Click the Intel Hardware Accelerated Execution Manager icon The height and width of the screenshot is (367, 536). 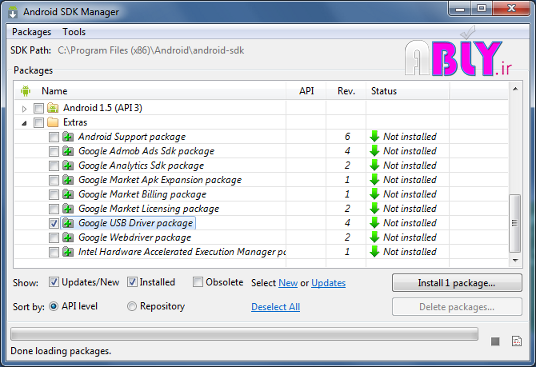tap(68, 252)
